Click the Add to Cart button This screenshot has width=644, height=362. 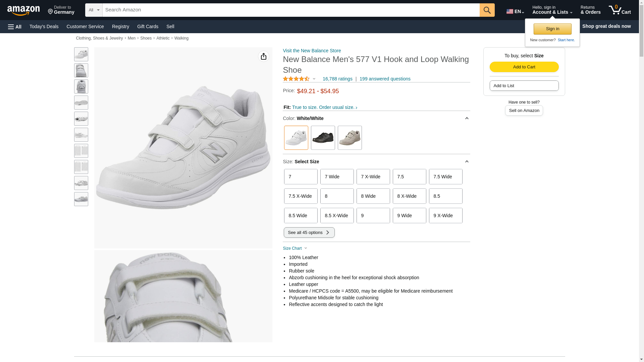click(x=524, y=67)
